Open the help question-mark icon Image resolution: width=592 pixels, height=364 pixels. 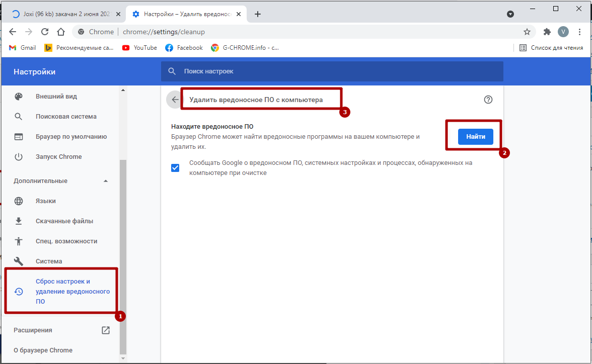(488, 100)
